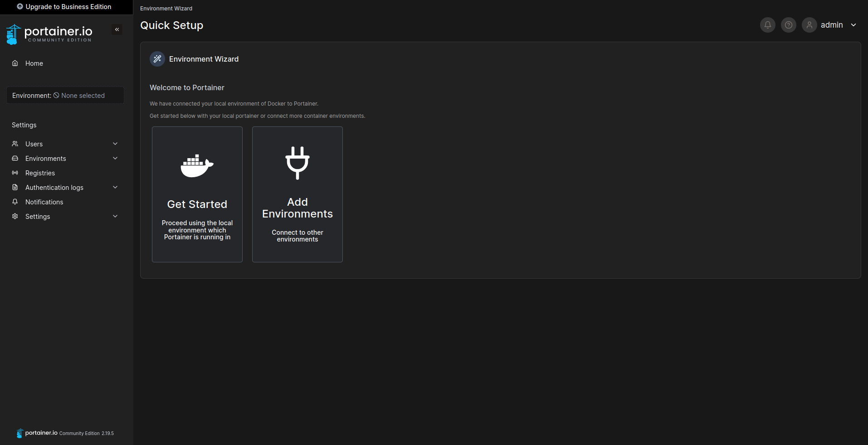Click Upgrade to Business Edition link
Viewport: 868px width, 445px height.
[x=64, y=7]
